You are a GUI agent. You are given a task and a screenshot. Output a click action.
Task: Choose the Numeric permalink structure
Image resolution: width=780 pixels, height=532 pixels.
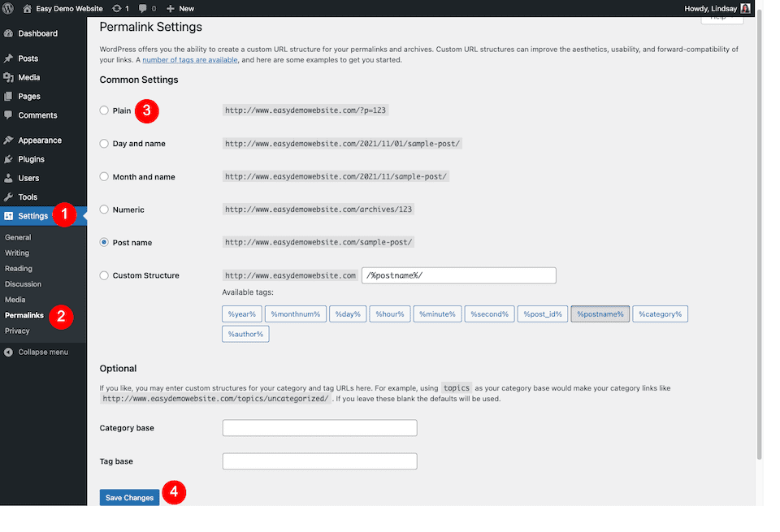pyautogui.click(x=104, y=210)
